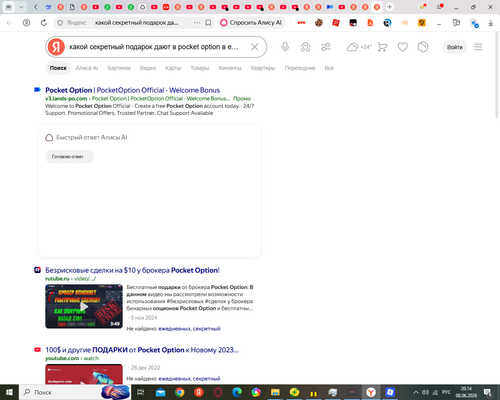500x400 pixels.
Task: Click the rutube.ru source link
Action: coord(57,279)
